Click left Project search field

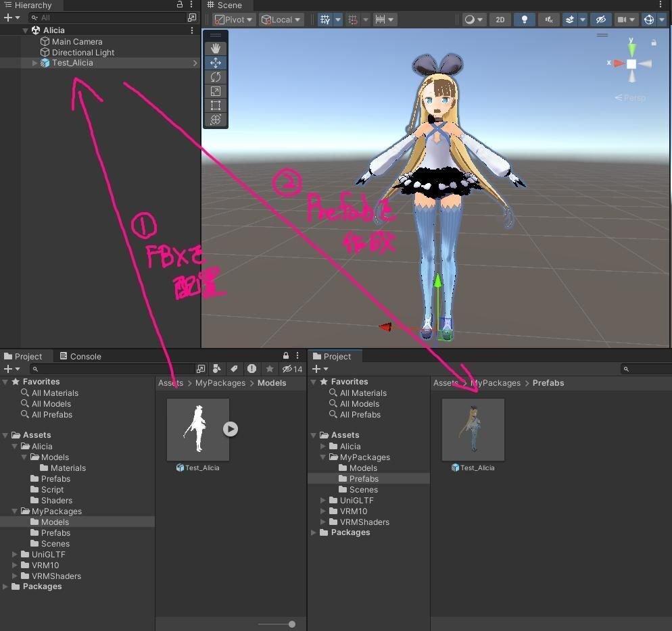tap(112, 369)
